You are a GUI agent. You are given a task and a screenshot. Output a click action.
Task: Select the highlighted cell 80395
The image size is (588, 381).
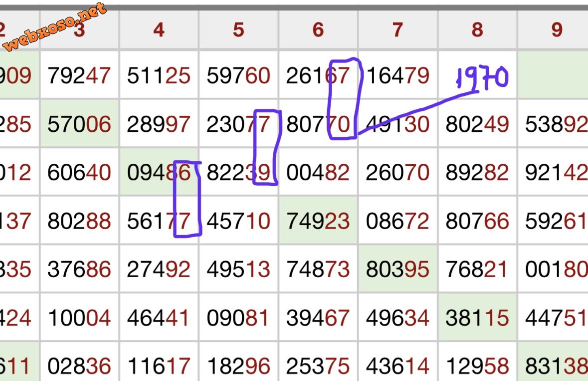click(x=398, y=269)
